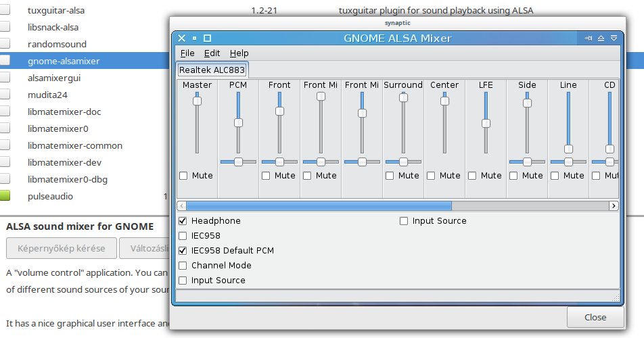Open the Edit menu in ALSA Mixer
Screen dimensions: 644x338
tap(212, 53)
